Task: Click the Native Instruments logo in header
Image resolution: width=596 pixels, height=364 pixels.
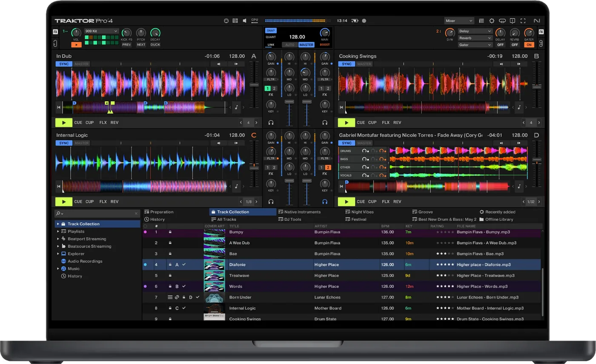Action: click(537, 20)
